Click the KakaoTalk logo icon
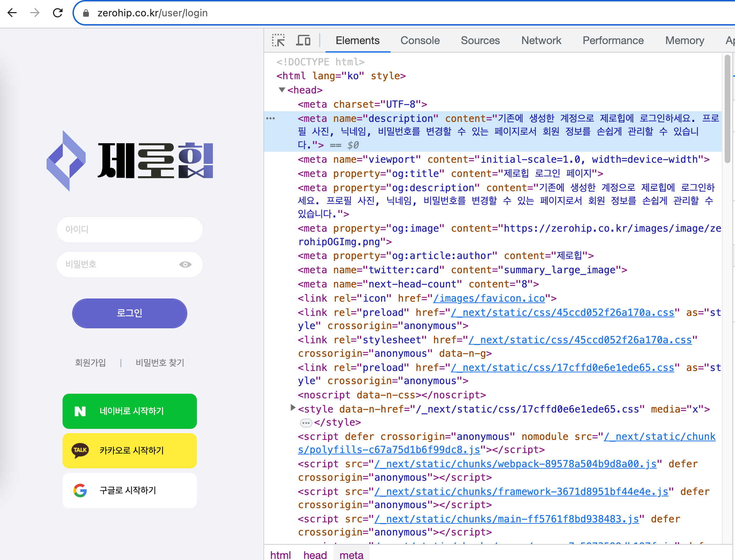The height and width of the screenshot is (560, 735). pos(80,450)
